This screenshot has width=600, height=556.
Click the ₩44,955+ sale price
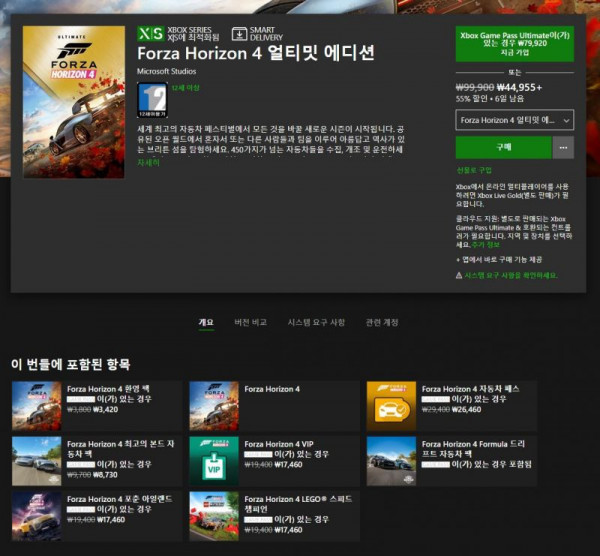pyautogui.click(x=519, y=88)
